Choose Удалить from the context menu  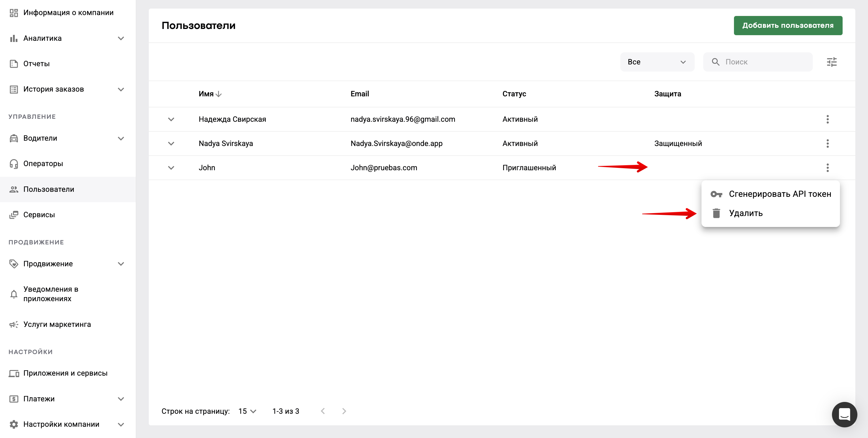pos(745,213)
